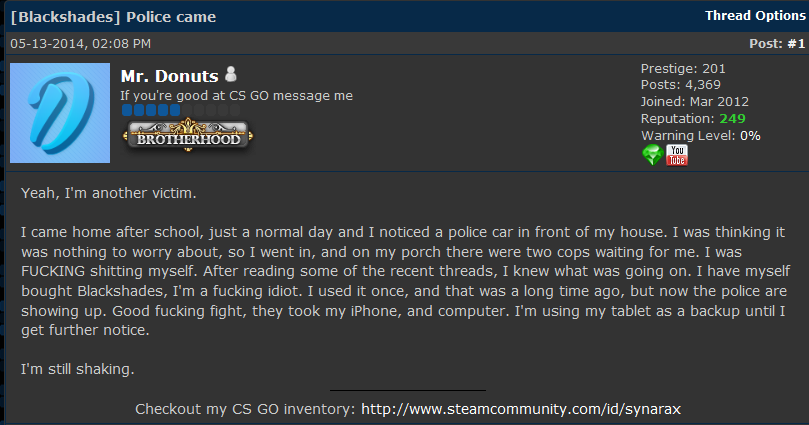
Task: Click the green reputation score 249
Action: coord(732,118)
